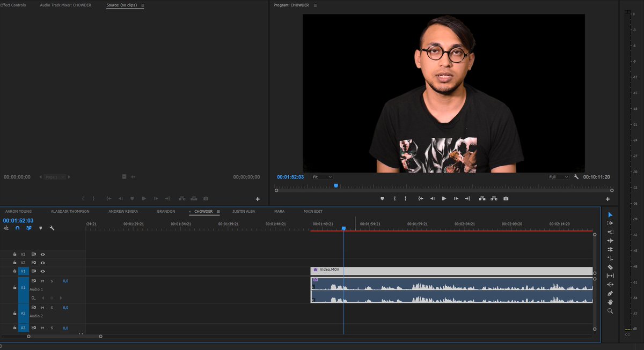644x350 pixels.
Task: Go to In point in Program monitor
Action: click(x=420, y=198)
